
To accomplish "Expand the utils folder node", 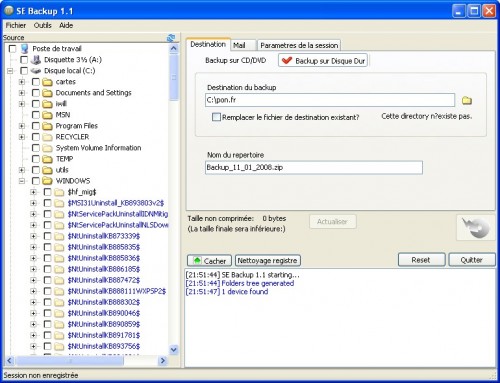I will [22, 170].
